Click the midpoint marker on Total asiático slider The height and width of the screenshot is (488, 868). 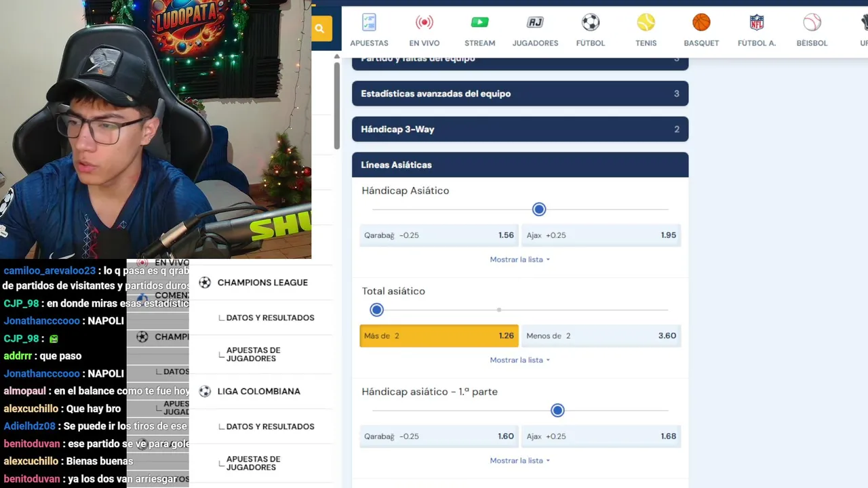point(499,310)
